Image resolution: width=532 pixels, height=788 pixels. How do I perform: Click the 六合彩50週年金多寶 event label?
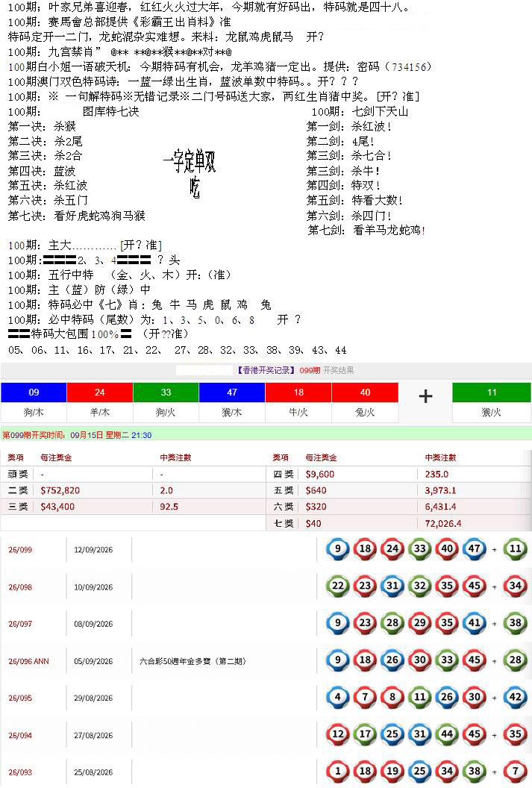[193, 661]
